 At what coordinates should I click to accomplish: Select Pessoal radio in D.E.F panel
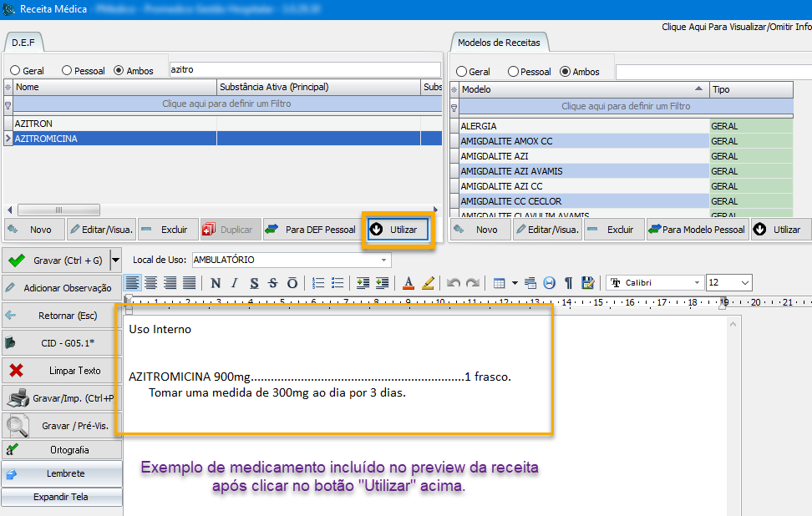pyautogui.click(x=66, y=71)
